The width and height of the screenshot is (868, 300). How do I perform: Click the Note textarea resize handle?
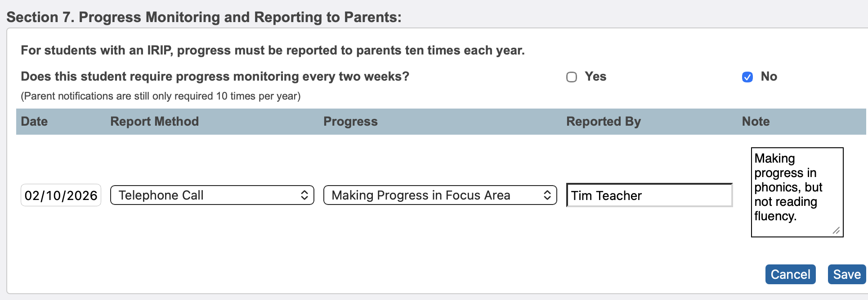pos(836,231)
